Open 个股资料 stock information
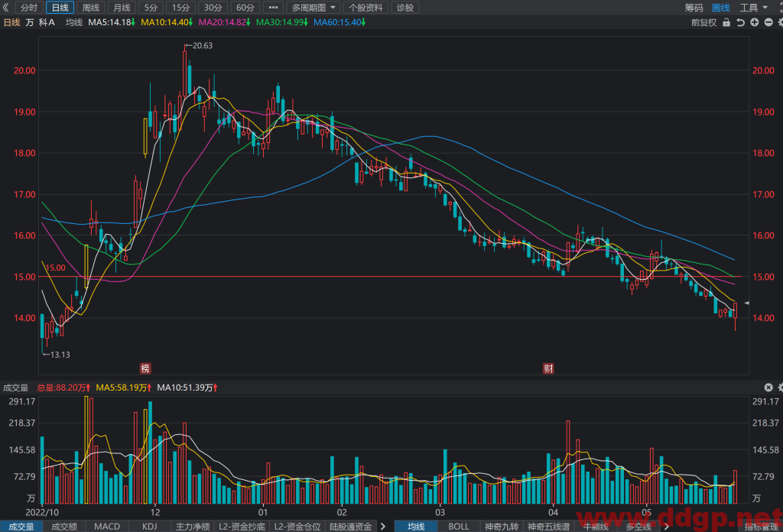This screenshot has width=783, height=532. coord(366,8)
